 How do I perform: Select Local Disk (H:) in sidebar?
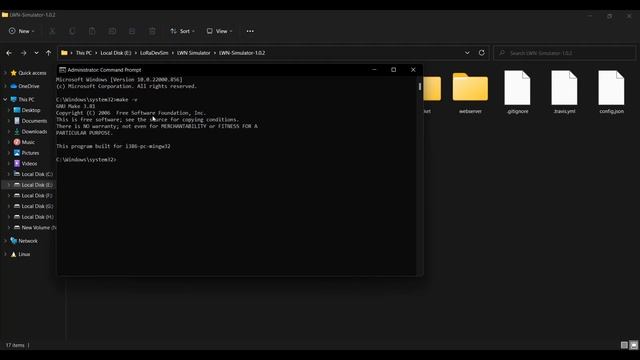coord(37,217)
